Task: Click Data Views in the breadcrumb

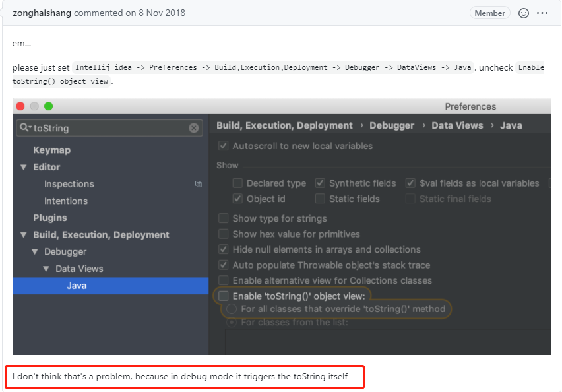Action: click(457, 125)
